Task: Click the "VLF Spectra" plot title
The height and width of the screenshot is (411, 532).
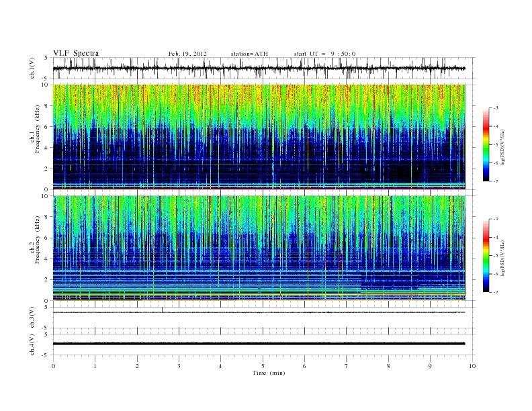Action: pyautogui.click(x=76, y=53)
